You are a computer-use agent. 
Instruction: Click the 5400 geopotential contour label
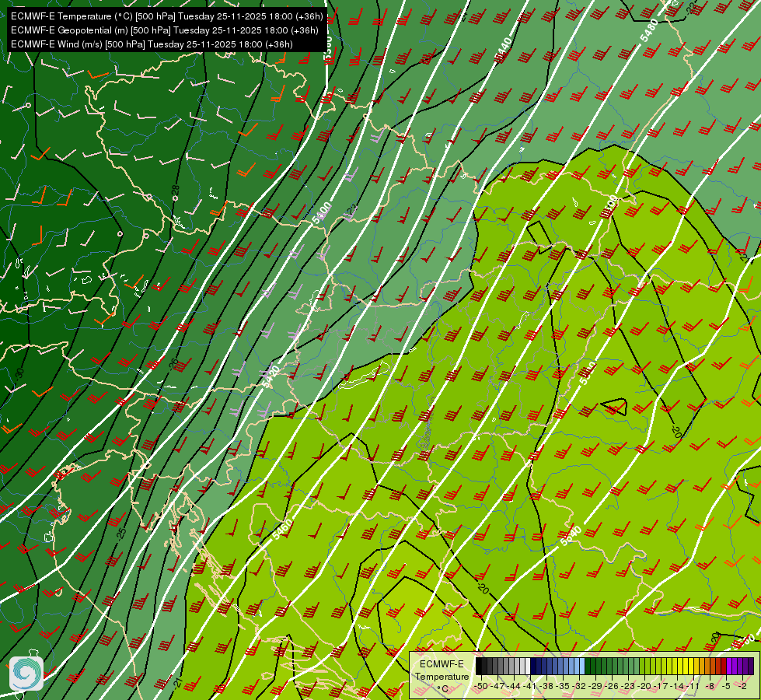point(322,213)
